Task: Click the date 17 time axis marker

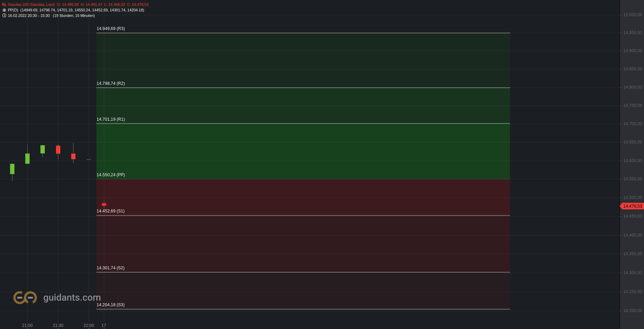Action: point(104,326)
